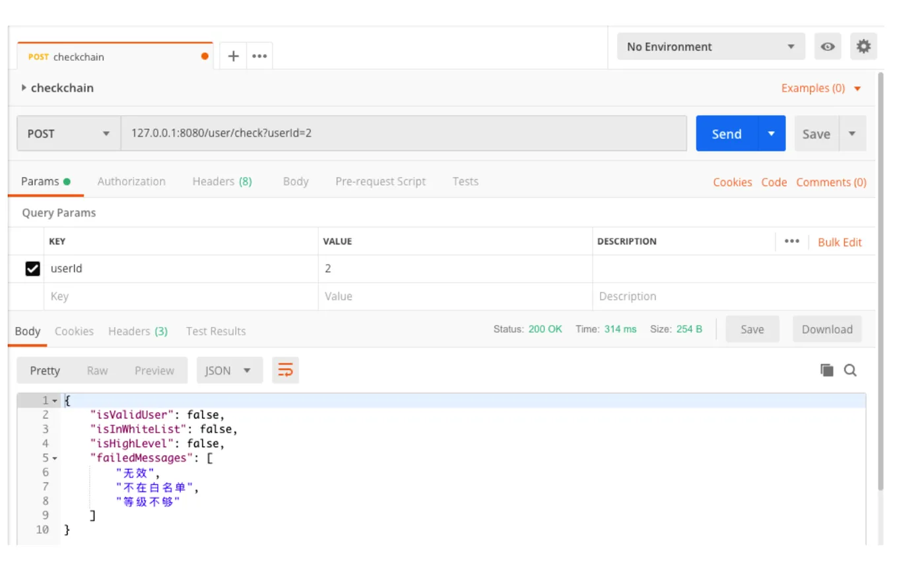Viewport: 924px width, 572px height.
Task: Open the Comments (0) link
Action: tap(832, 182)
